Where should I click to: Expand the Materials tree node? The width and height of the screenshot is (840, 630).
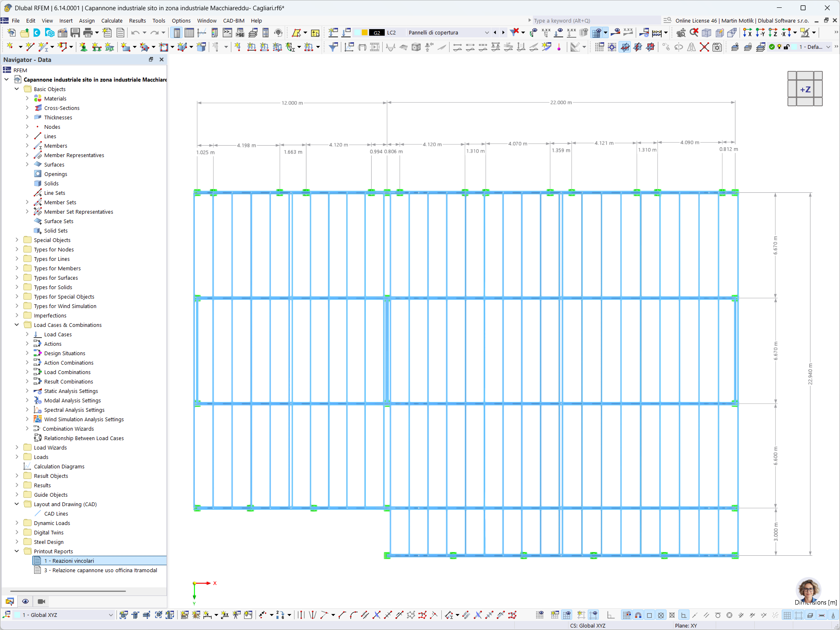pos(27,98)
